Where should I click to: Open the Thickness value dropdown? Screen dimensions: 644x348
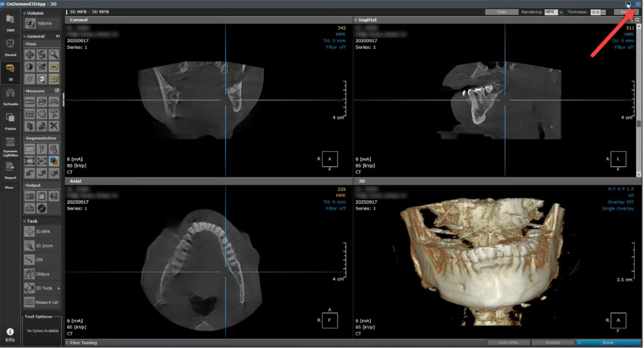click(603, 12)
